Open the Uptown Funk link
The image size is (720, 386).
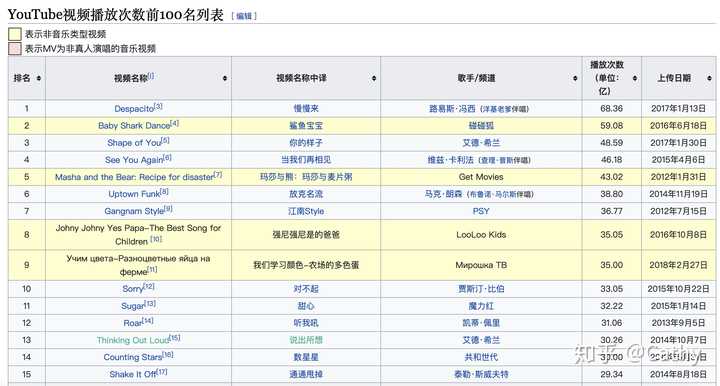pos(134,194)
